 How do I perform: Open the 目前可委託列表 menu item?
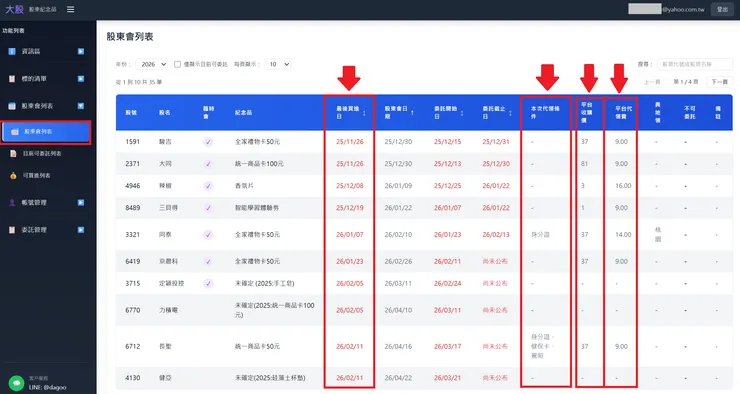[x=42, y=153]
